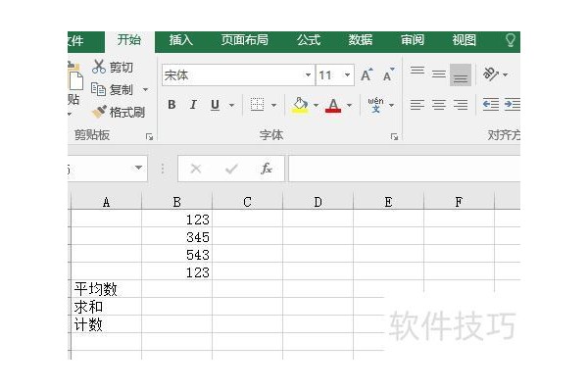Increase font size with large A
The width and height of the screenshot is (588, 392).
point(367,75)
